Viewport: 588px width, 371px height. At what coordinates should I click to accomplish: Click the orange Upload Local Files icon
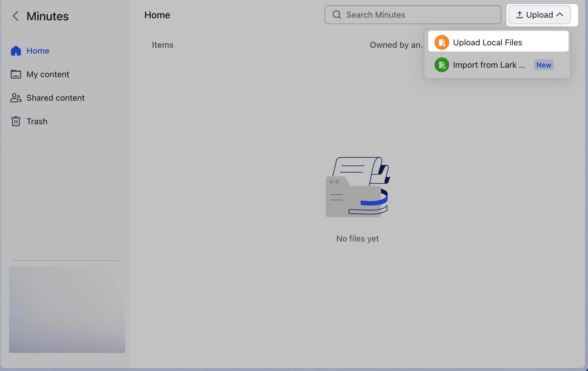pos(442,42)
